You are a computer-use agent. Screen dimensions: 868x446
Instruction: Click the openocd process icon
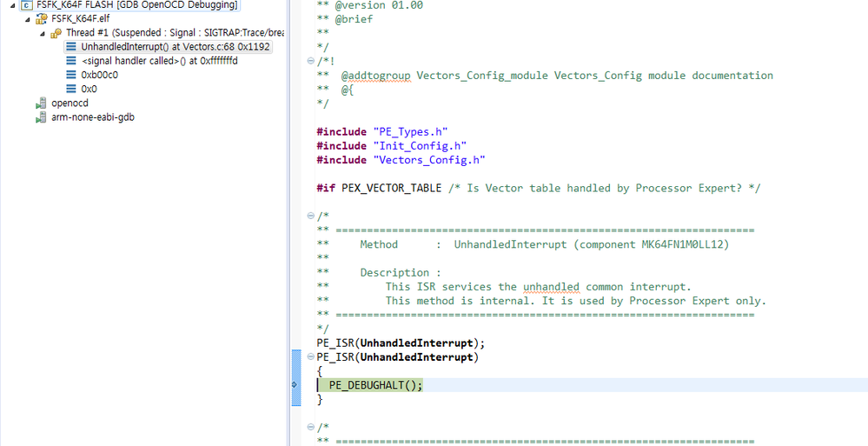point(41,103)
